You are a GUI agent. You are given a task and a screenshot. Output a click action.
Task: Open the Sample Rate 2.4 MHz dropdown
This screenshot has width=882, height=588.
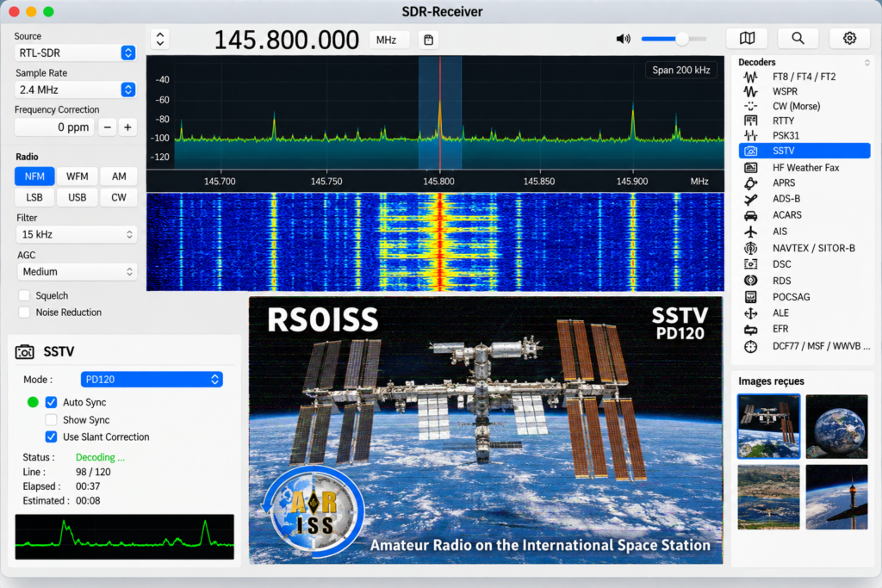click(76, 90)
